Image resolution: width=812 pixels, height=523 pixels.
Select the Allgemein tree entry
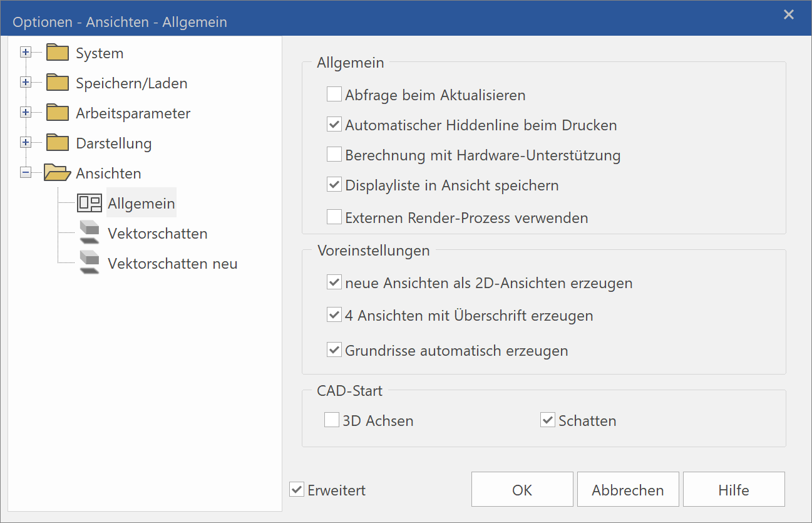(x=141, y=204)
